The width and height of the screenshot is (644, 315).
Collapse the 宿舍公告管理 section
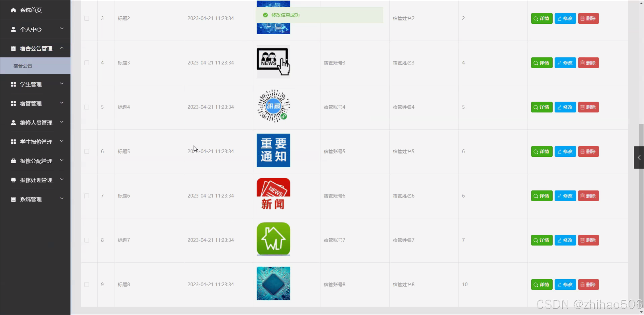[62, 48]
